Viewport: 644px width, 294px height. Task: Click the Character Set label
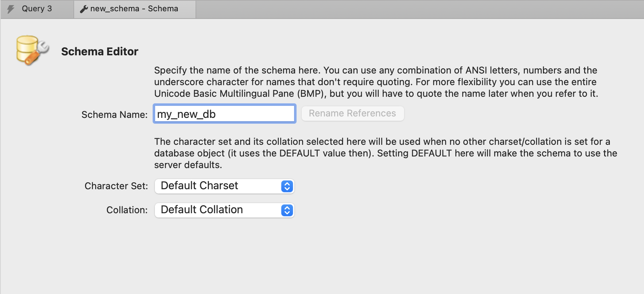[x=116, y=186]
